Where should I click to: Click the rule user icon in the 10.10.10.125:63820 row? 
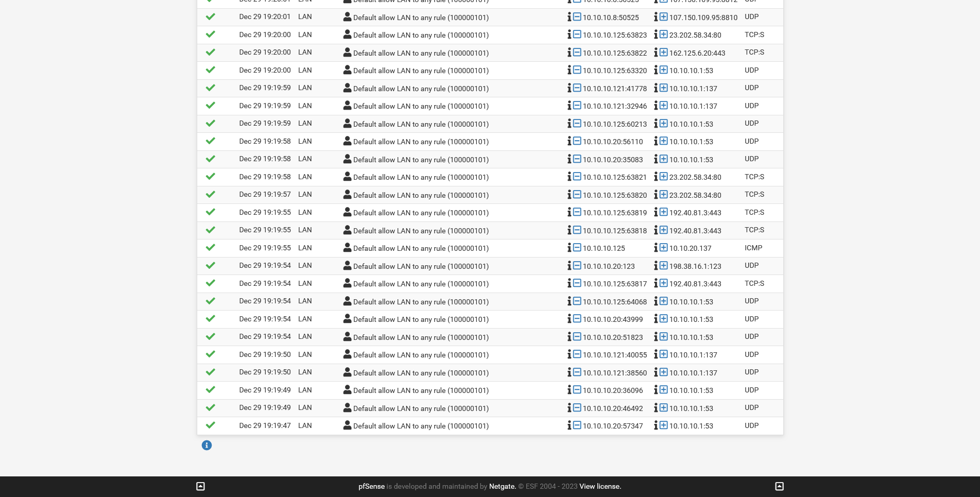[x=347, y=195]
